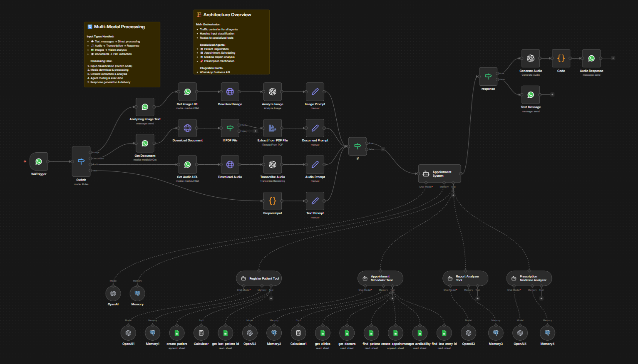The height and width of the screenshot is (364, 638).
Task: Click the Switch node icon
Action: [x=81, y=161]
